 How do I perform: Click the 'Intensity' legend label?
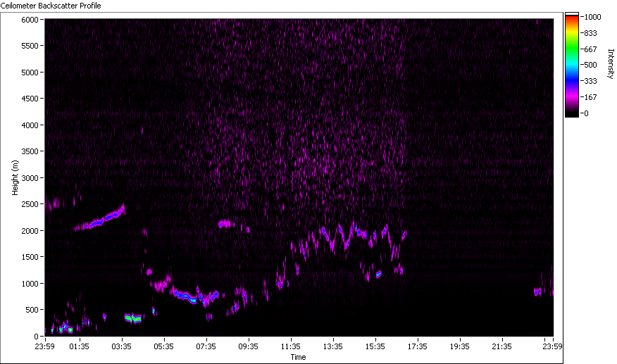[611, 64]
